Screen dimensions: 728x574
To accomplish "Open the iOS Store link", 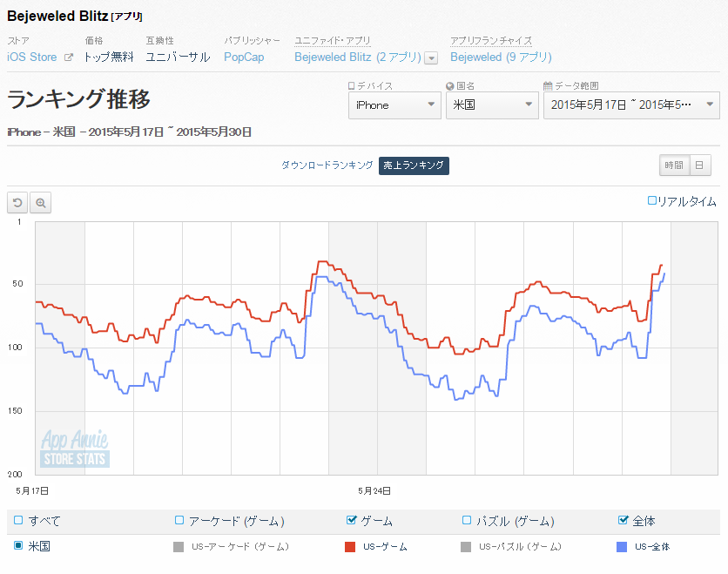I will pos(32,57).
